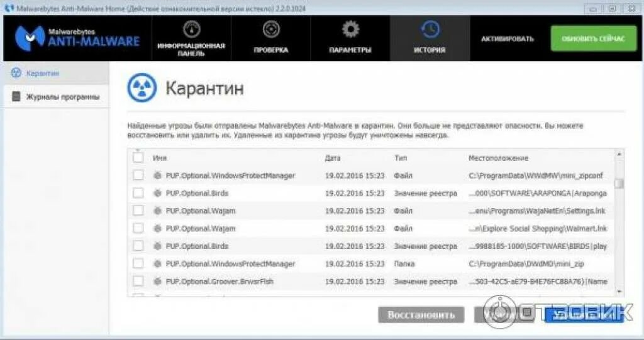Click threat icon in the BIRDS|play row
Viewport: 644px width, 340px height.
[x=157, y=246]
